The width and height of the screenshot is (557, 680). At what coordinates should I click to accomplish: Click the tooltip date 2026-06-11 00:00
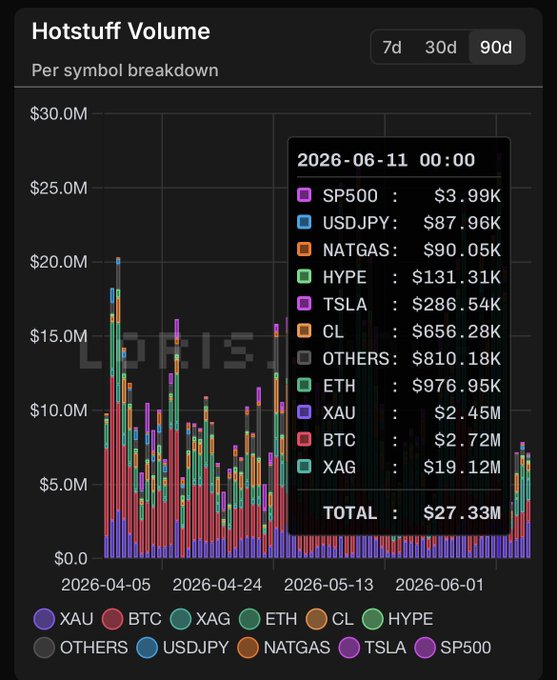pyautogui.click(x=386, y=160)
